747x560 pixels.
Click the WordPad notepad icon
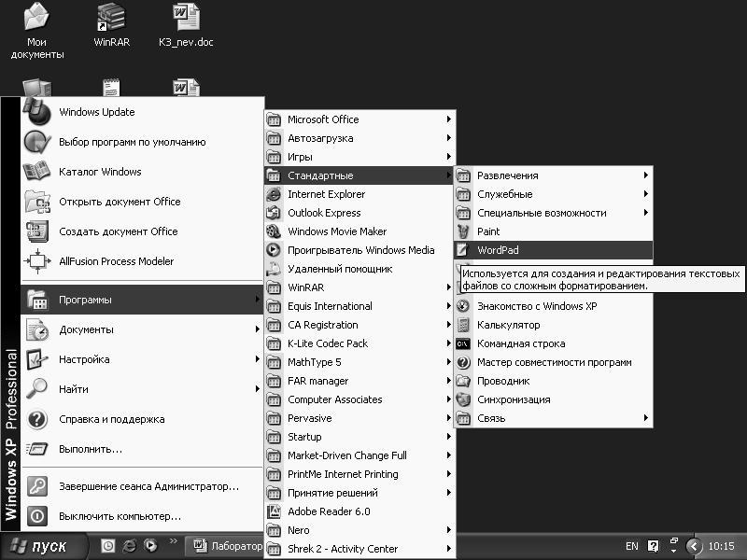point(463,250)
